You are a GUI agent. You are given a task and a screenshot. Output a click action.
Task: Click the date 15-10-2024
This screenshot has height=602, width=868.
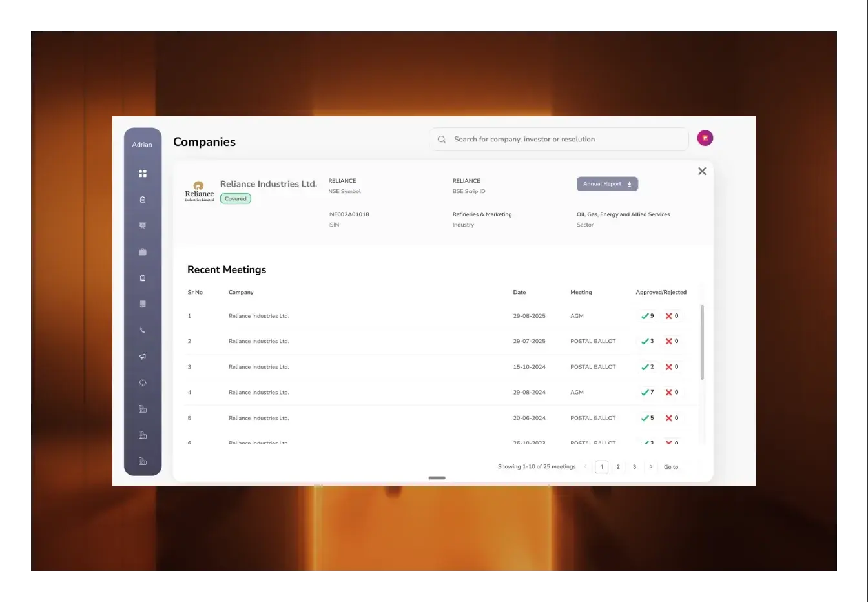(x=530, y=367)
